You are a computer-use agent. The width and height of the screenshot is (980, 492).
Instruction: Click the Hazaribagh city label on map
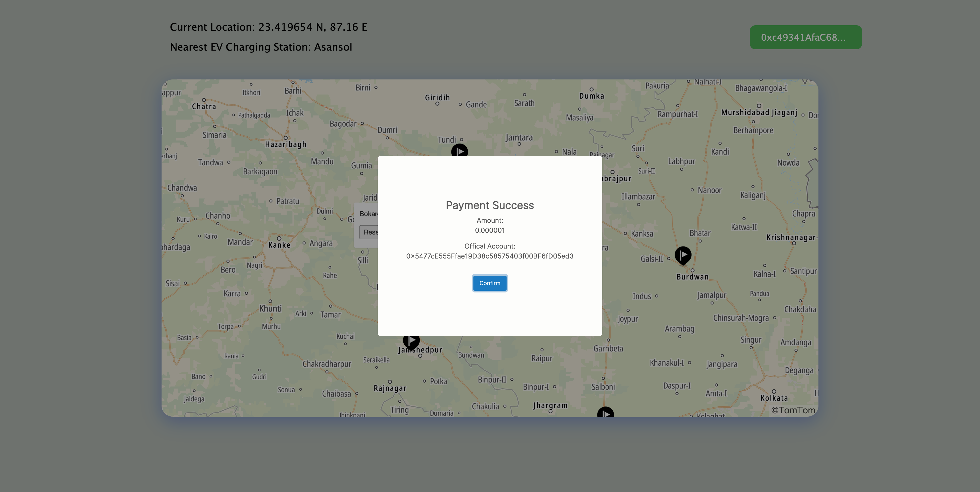point(285,144)
